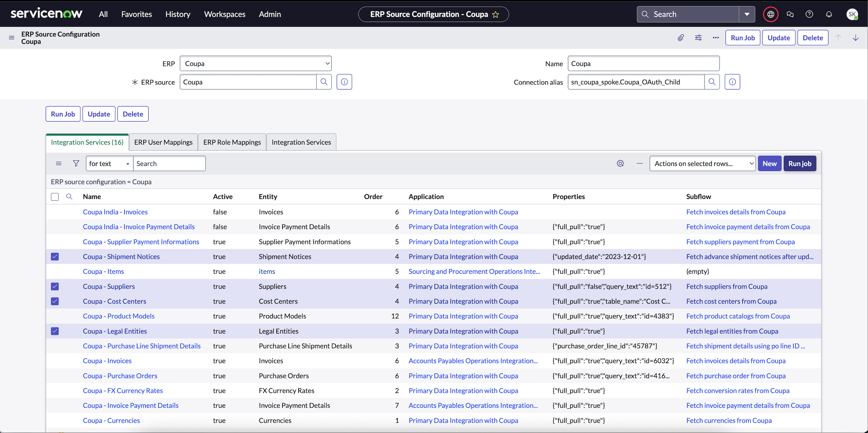The width and height of the screenshot is (868, 433).
Task: Look up ERP source using magnifier icon
Action: [324, 82]
